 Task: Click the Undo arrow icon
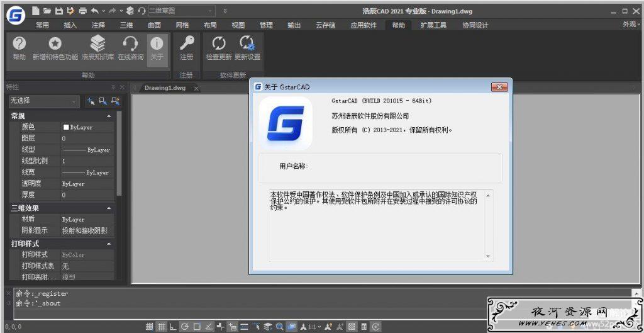95,11
